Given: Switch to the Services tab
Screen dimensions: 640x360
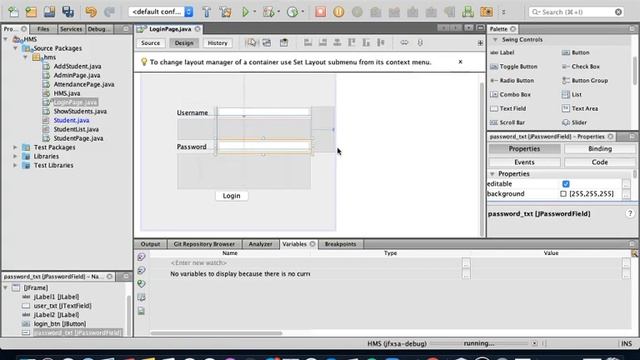Looking at the screenshot, I should point(71,29).
